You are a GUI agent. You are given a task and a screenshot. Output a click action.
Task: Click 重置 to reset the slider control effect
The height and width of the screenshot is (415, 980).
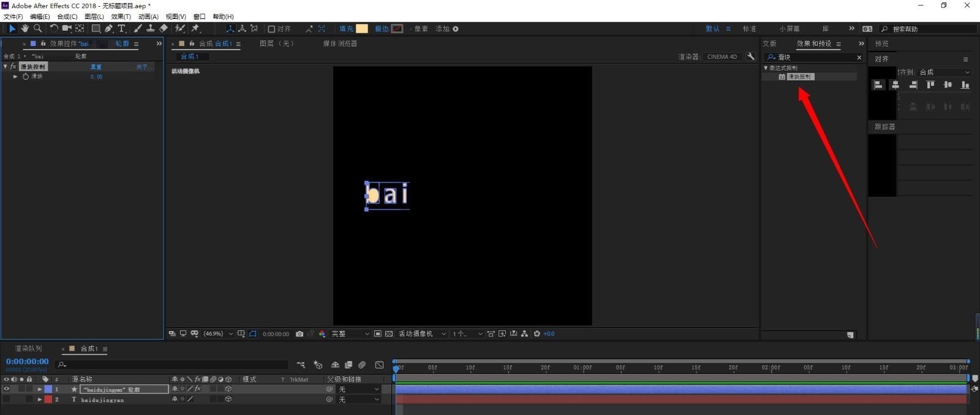coord(96,67)
